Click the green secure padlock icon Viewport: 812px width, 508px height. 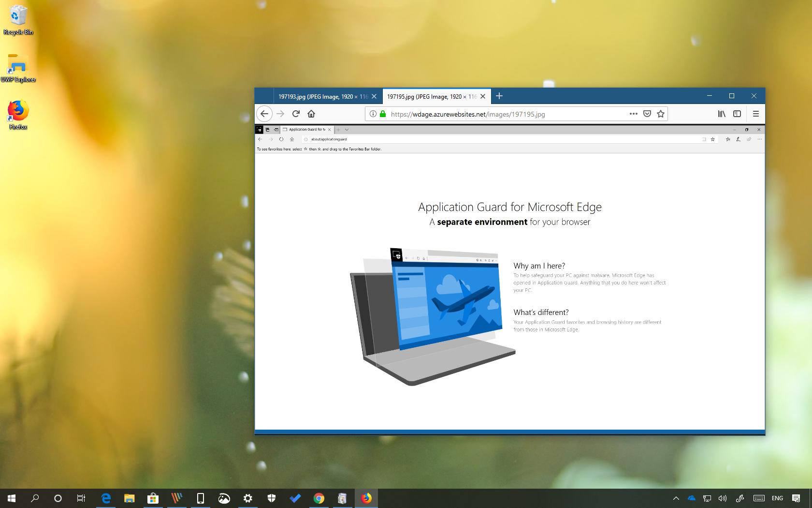tap(383, 114)
